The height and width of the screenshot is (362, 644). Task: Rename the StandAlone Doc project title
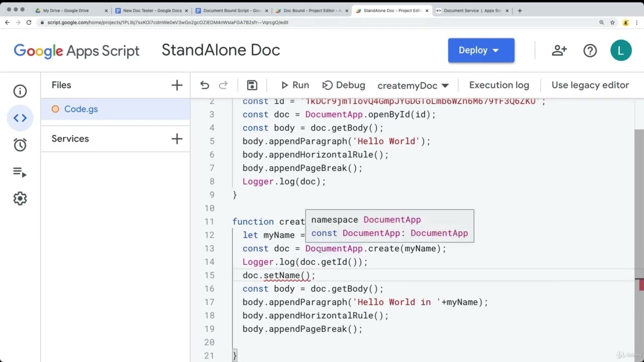click(220, 50)
